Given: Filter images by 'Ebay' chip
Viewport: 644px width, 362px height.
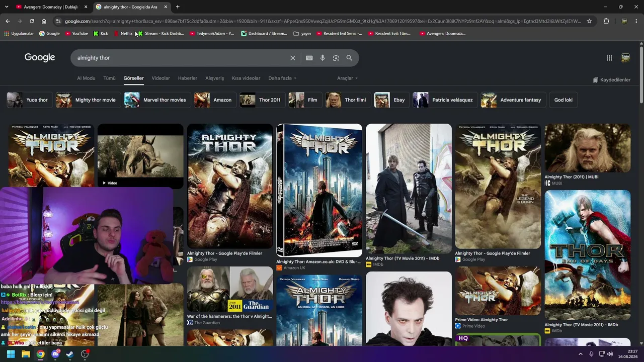Looking at the screenshot, I should [x=391, y=100].
